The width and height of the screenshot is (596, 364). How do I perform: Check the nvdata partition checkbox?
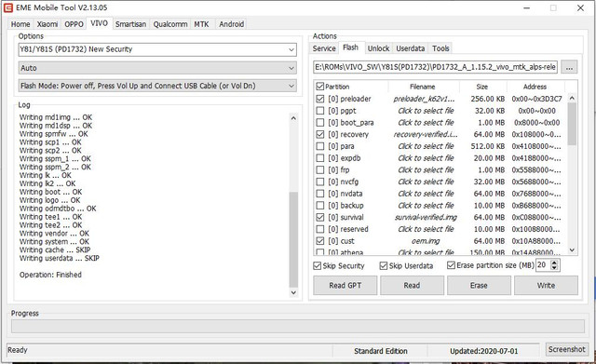coord(320,194)
